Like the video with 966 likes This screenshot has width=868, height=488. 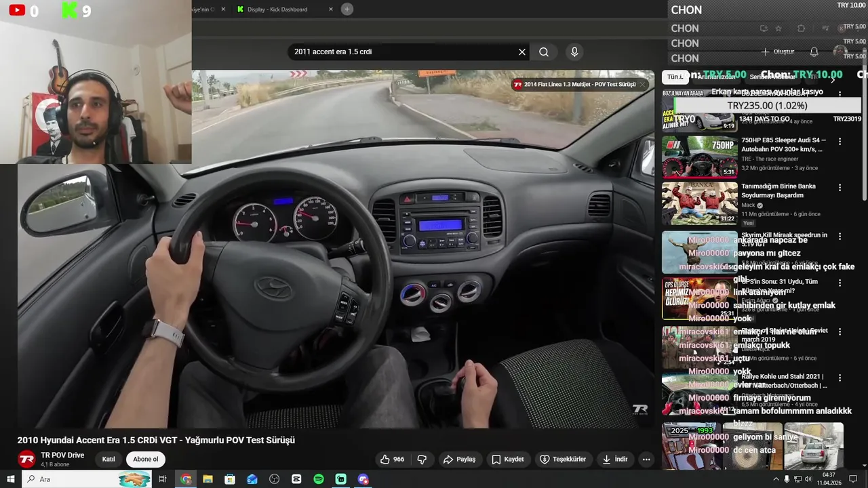(392, 460)
